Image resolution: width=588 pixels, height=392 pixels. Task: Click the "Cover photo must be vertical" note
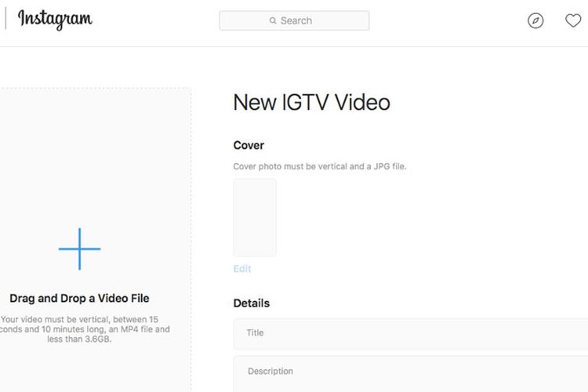click(x=320, y=166)
